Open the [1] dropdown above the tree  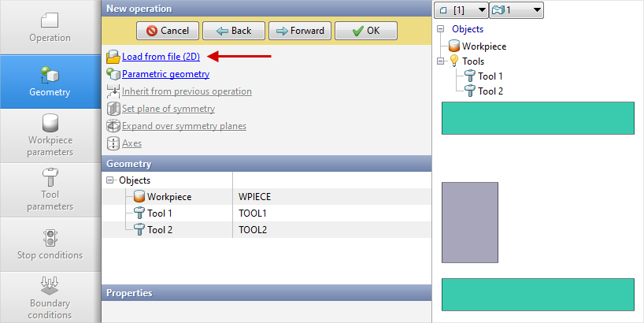pyautogui.click(x=461, y=10)
